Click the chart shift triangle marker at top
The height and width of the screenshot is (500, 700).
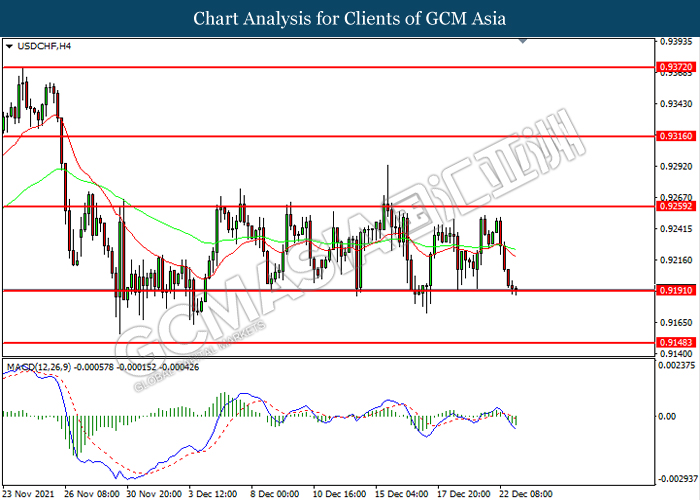(523, 41)
